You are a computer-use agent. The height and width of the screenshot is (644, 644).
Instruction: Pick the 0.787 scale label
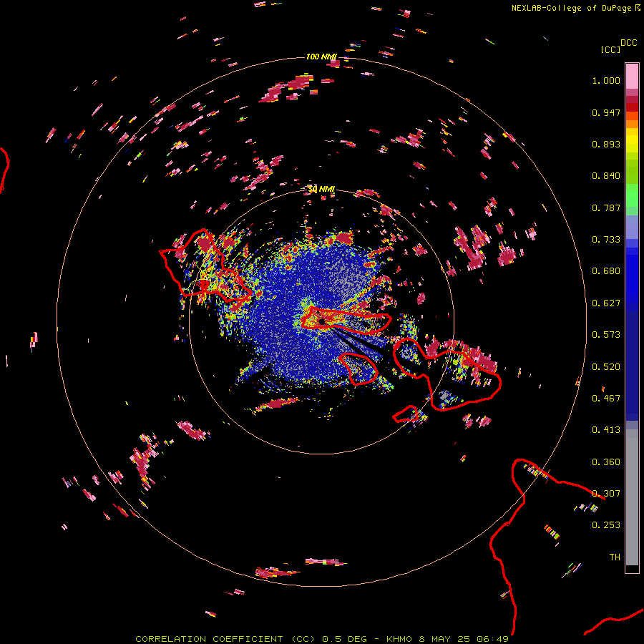(606, 208)
